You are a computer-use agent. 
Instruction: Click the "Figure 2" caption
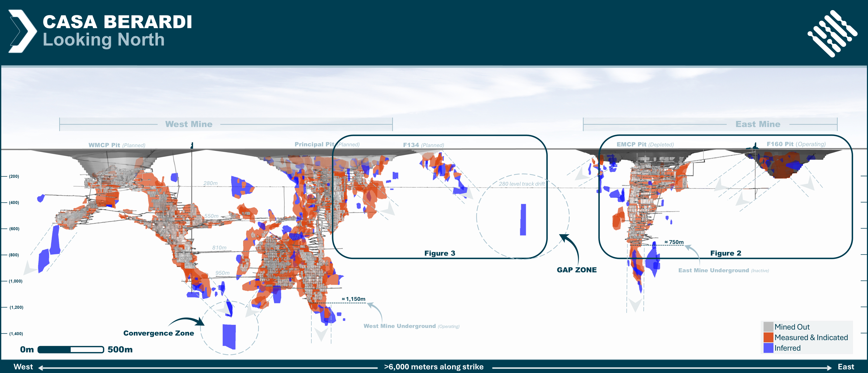tap(726, 253)
